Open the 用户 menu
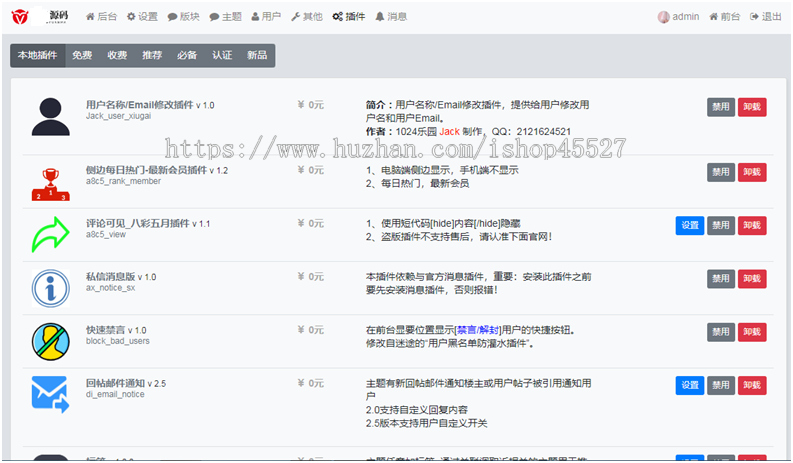Screen dimensions: 793x463 266,17
